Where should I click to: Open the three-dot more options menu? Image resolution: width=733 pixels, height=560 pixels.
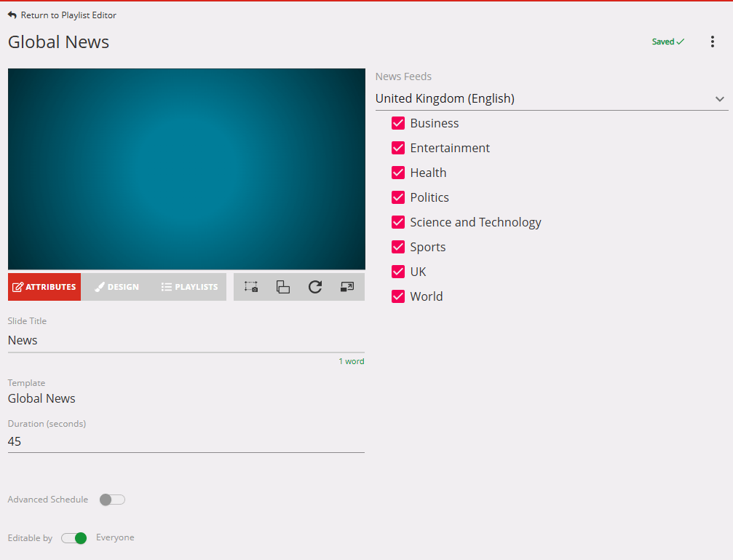(x=713, y=42)
